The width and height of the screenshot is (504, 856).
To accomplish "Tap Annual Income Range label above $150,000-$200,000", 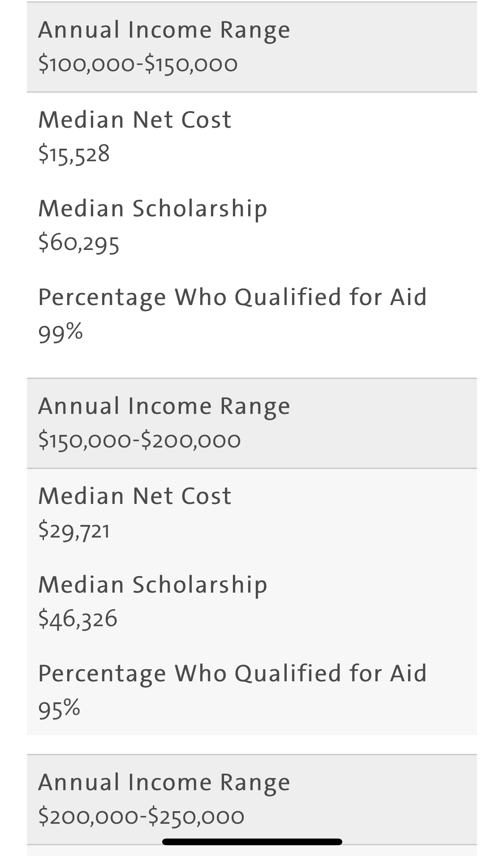I will 164,406.
